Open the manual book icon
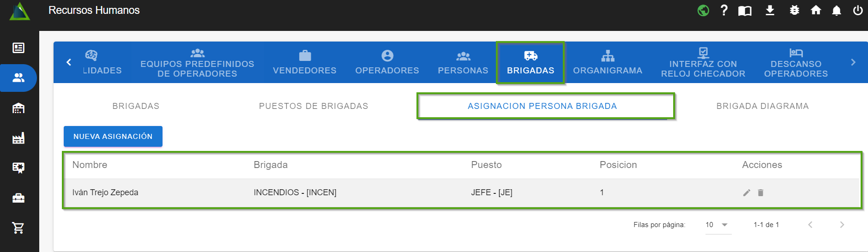This screenshot has width=868, height=252. (745, 11)
